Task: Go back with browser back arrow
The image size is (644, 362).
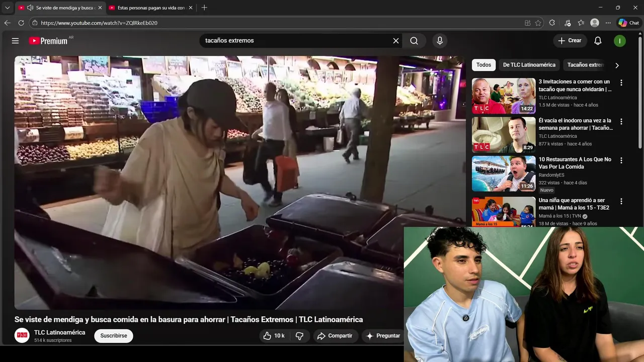Action: point(7,23)
